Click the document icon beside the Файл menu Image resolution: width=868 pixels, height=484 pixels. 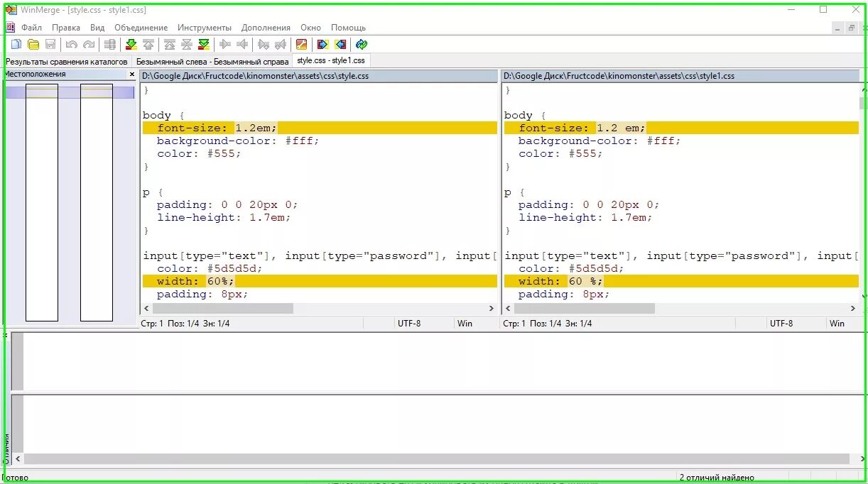click(10, 28)
